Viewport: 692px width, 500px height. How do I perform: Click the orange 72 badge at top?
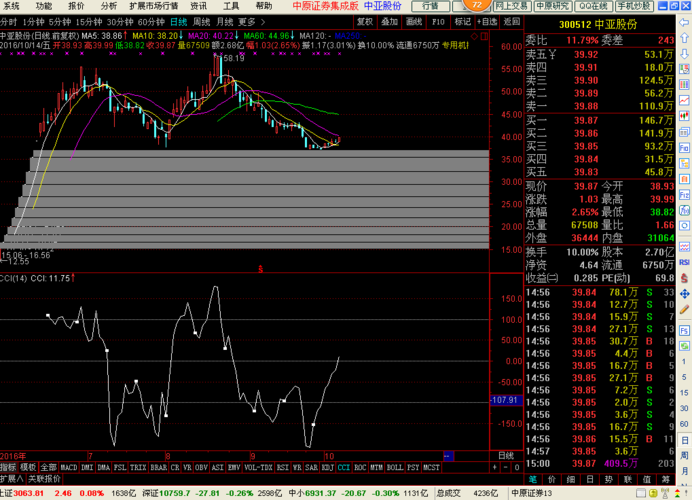[x=477, y=5]
